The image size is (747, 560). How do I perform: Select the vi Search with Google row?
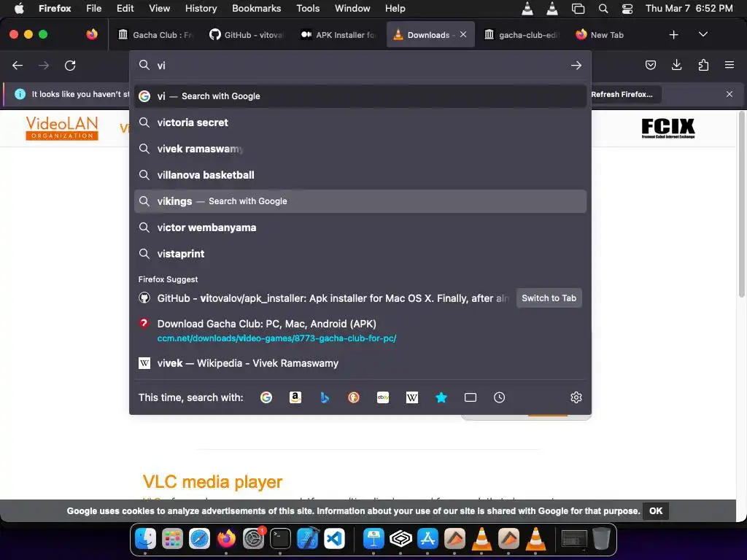point(360,96)
